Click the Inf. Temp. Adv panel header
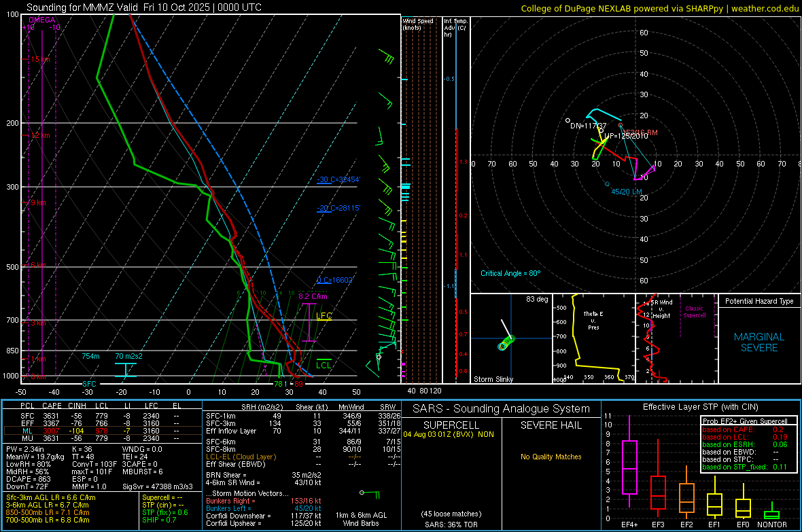Viewport: 802px width, 532px height. click(x=455, y=28)
